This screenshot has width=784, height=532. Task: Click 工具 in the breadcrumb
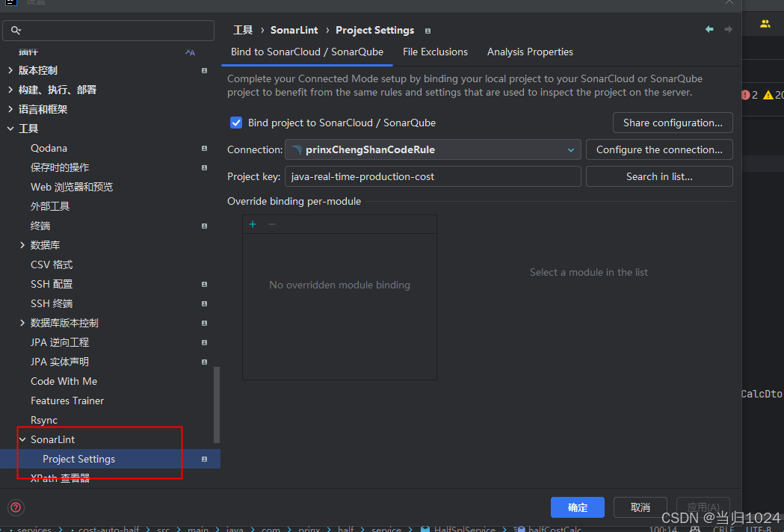coord(243,30)
